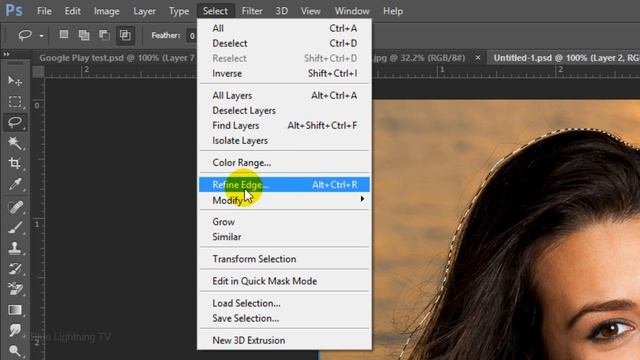Choose Subtract from Selection mode

point(104,35)
